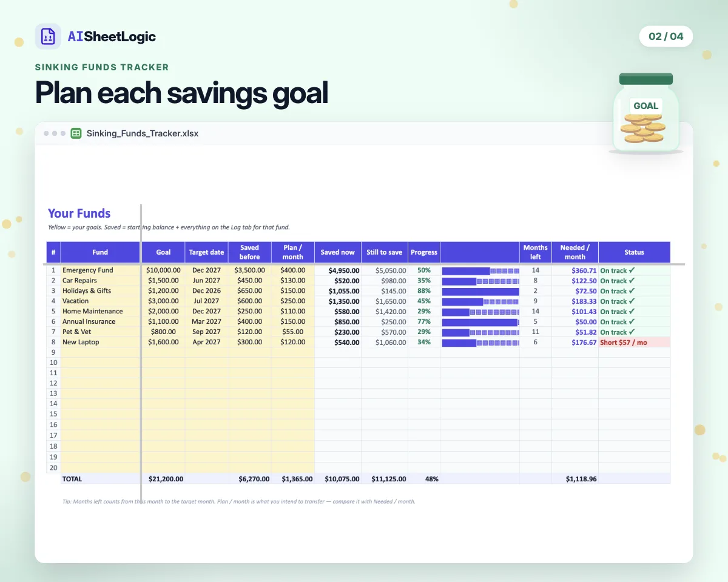Click the $1,118.96 total needed cell
The width and height of the screenshot is (728, 582).
[x=575, y=479]
